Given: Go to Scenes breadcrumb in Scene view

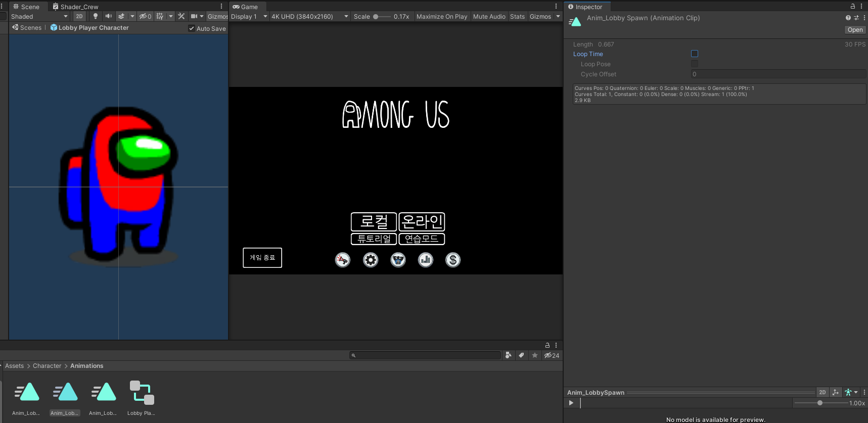Looking at the screenshot, I should pyautogui.click(x=27, y=28).
